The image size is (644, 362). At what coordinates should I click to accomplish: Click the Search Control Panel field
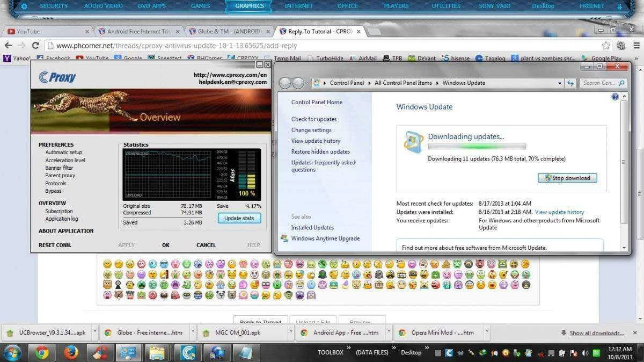click(603, 83)
